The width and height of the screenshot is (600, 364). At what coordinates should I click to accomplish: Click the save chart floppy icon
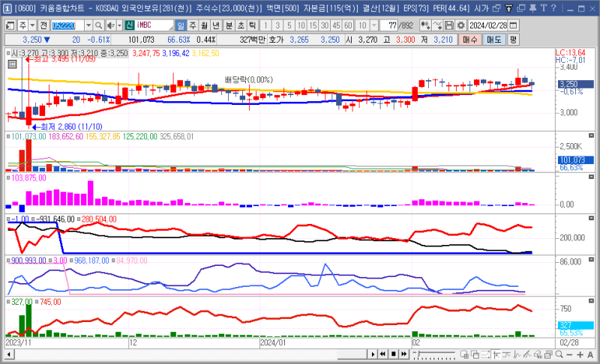pos(449,25)
